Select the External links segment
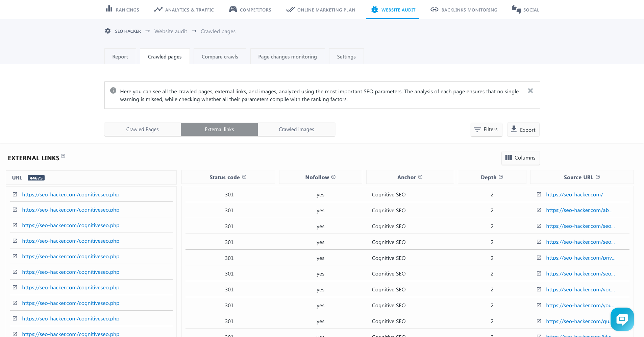This screenshot has width=644, height=337. coord(219,129)
